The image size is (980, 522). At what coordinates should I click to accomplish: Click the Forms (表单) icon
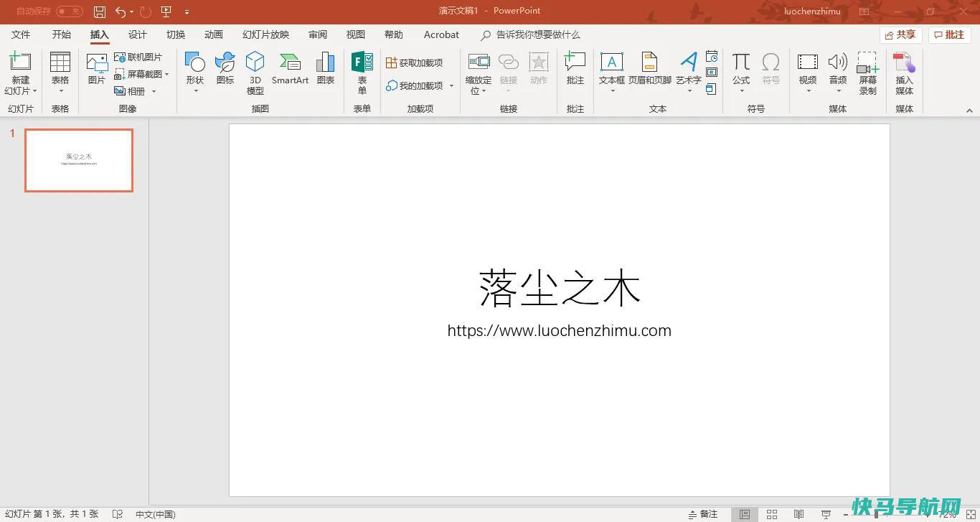tap(362, 73)
